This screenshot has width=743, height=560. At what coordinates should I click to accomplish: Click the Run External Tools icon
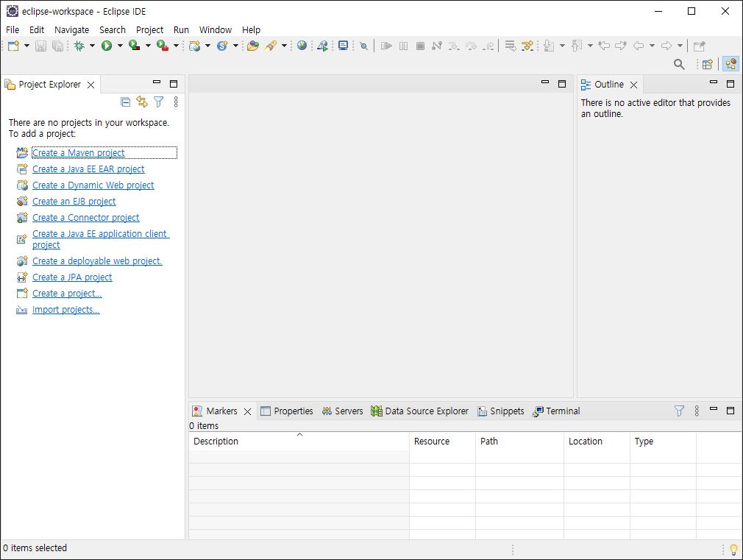pyautogui.click(x=163, y=46)
